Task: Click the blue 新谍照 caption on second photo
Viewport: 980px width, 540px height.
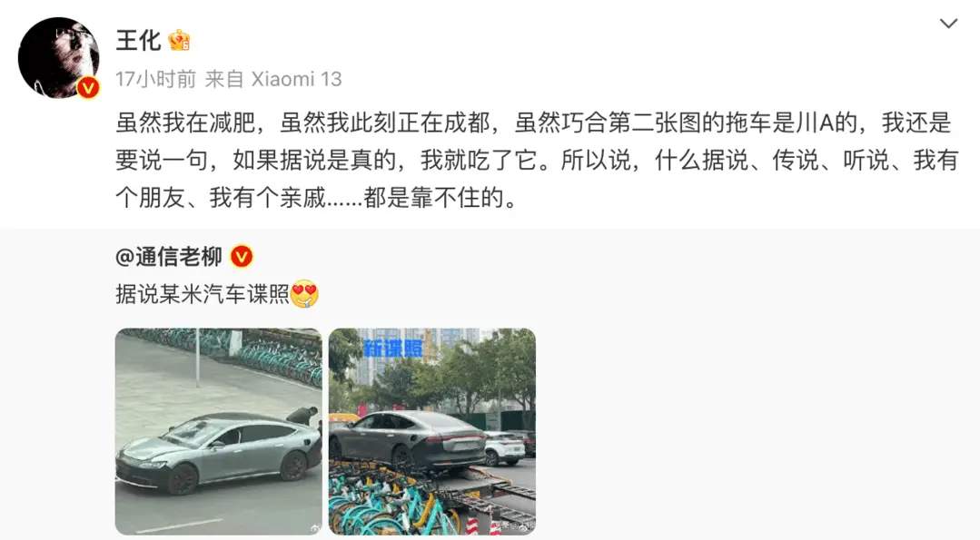Action: point(393,349)
